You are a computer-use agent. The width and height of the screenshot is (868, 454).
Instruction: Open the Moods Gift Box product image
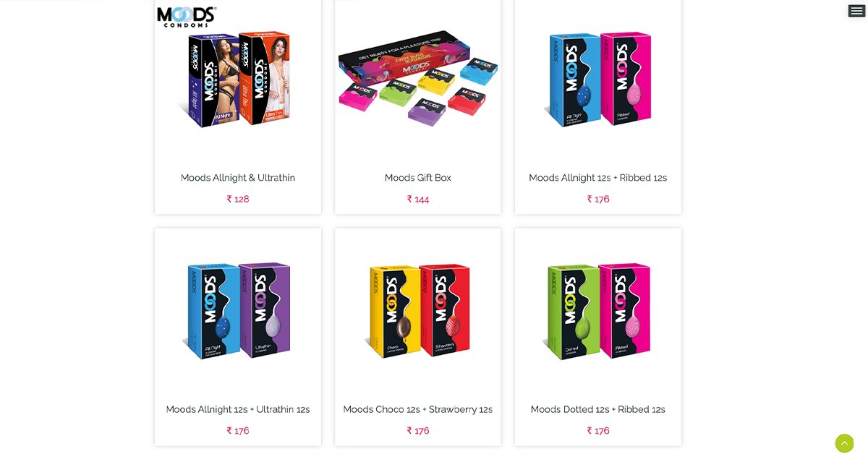click(418, 76)
